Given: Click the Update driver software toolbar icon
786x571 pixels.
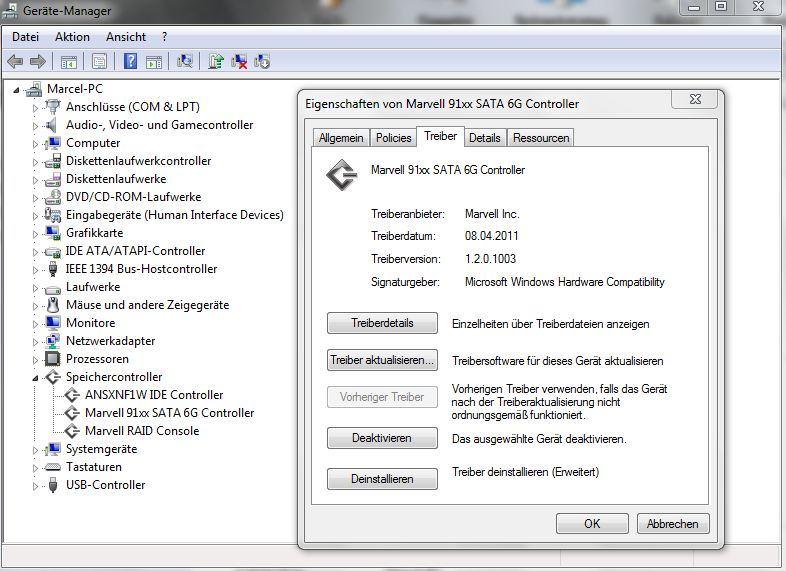Looking at the screenshot, I should 216,61.
